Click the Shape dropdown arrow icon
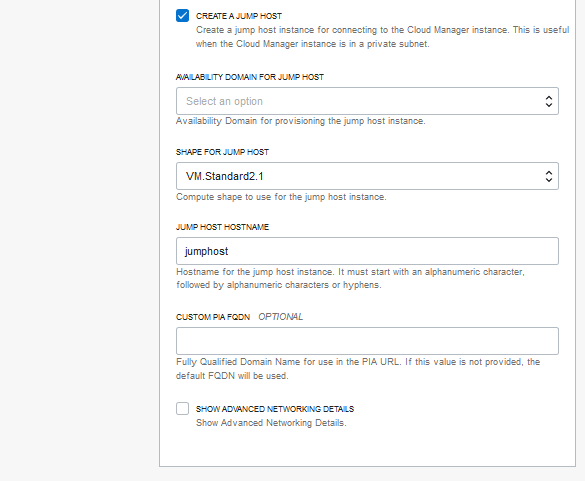Screen dimensions: 585x481 point(548,176)
